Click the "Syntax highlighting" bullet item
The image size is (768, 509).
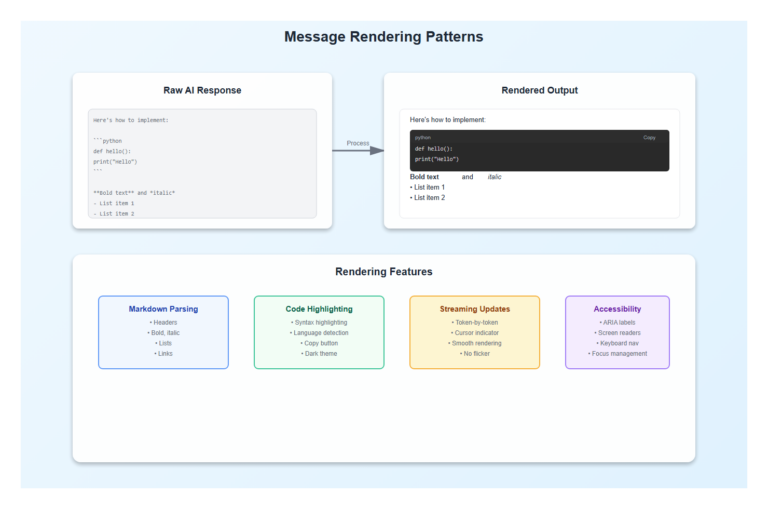coord(319,323)
